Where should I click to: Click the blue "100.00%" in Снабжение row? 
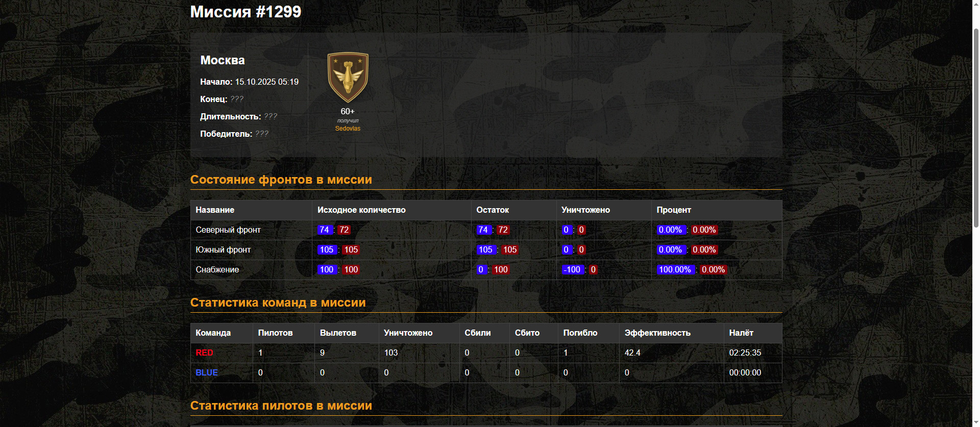pyautogui.click(x=675, y=269)
